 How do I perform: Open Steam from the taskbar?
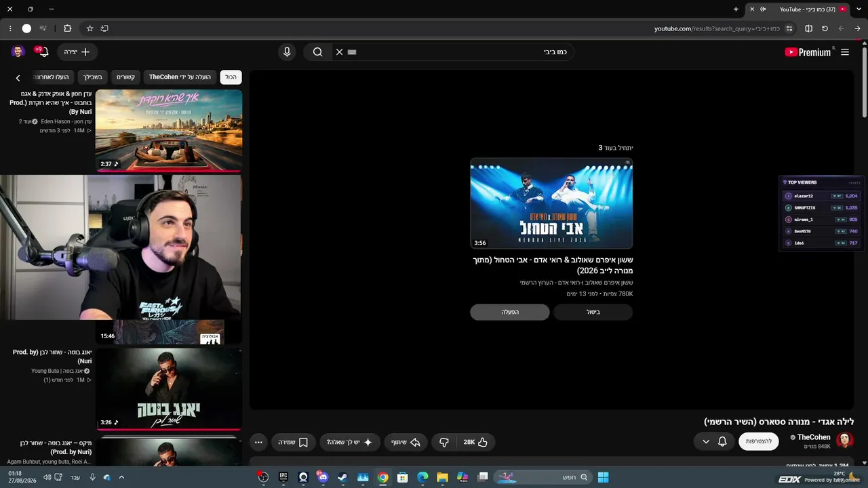coord(342,477)
